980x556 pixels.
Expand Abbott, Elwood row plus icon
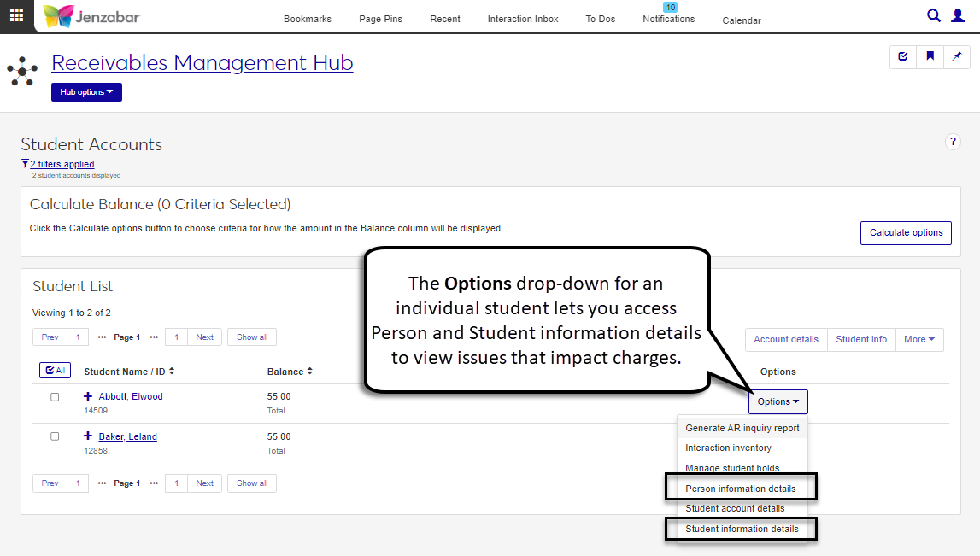pos(88,397)
